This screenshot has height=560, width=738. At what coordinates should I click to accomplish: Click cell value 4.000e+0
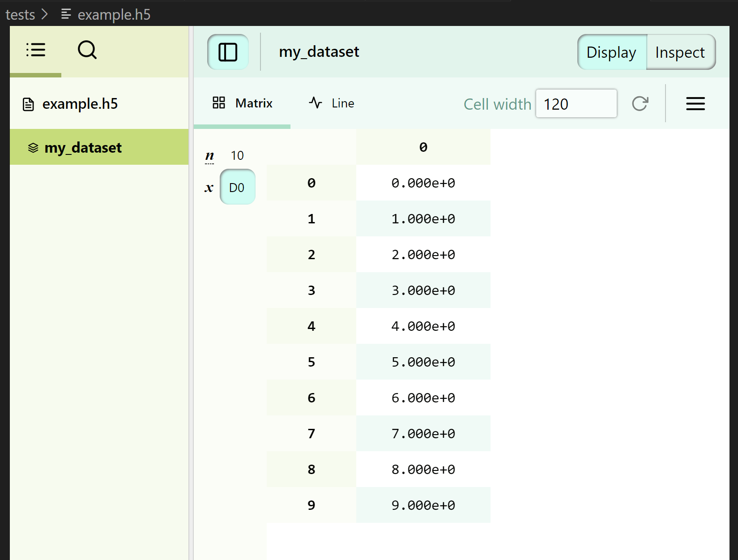coord(423,326)
